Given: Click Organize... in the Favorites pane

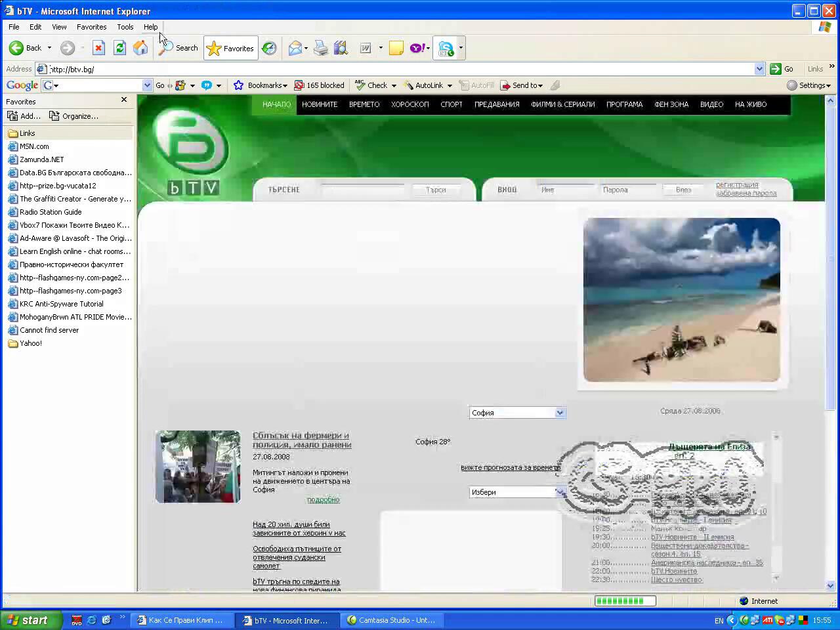Looking at the screenshot, I should tap(73, 116).
